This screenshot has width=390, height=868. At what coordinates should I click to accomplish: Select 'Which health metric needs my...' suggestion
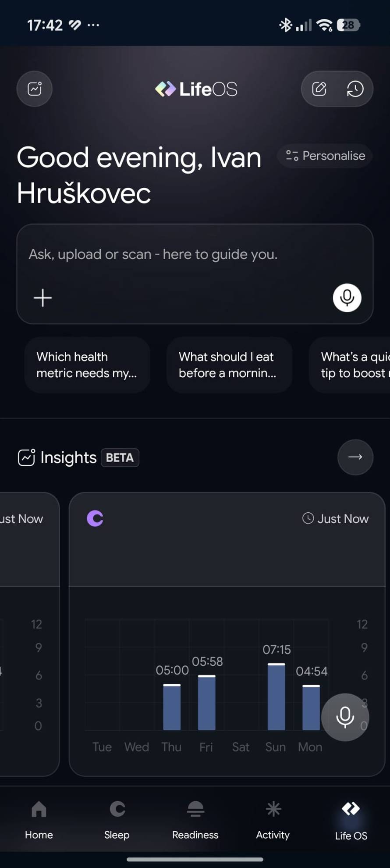[87, 364]
